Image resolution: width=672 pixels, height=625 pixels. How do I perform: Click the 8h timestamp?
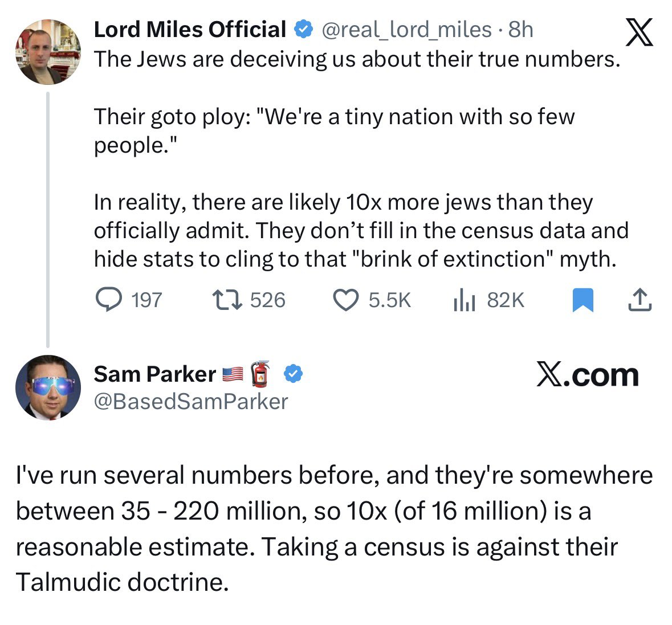coord(521,29)
